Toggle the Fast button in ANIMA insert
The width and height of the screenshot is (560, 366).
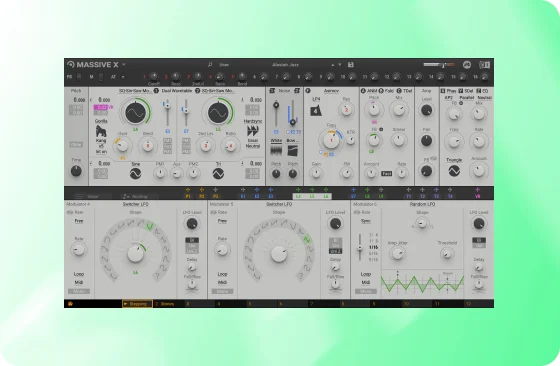[x=386, y=174]
